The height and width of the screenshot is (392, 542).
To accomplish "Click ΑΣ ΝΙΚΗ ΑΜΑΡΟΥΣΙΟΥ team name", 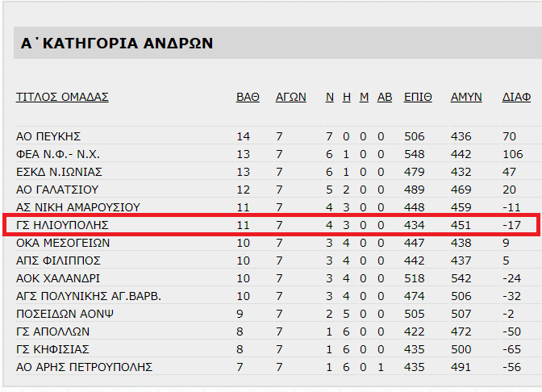I will pyautogui.click(x=78, y=207).
